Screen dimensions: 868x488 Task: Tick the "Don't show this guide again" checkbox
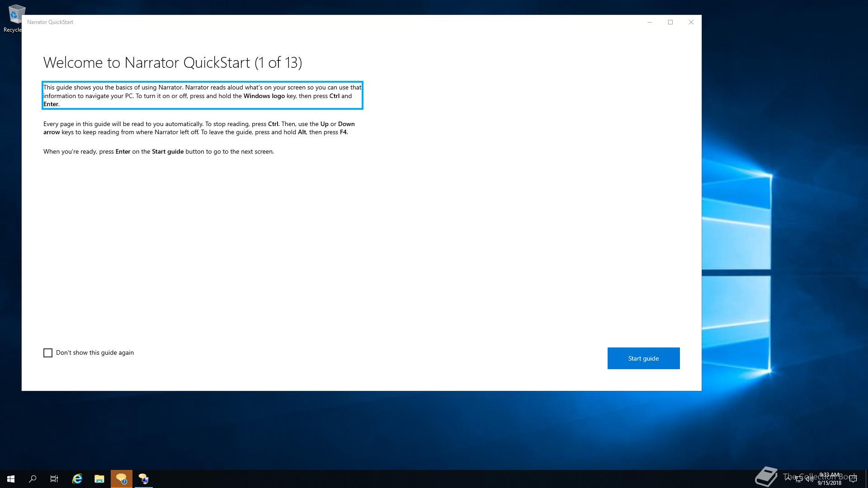[48, 353]
